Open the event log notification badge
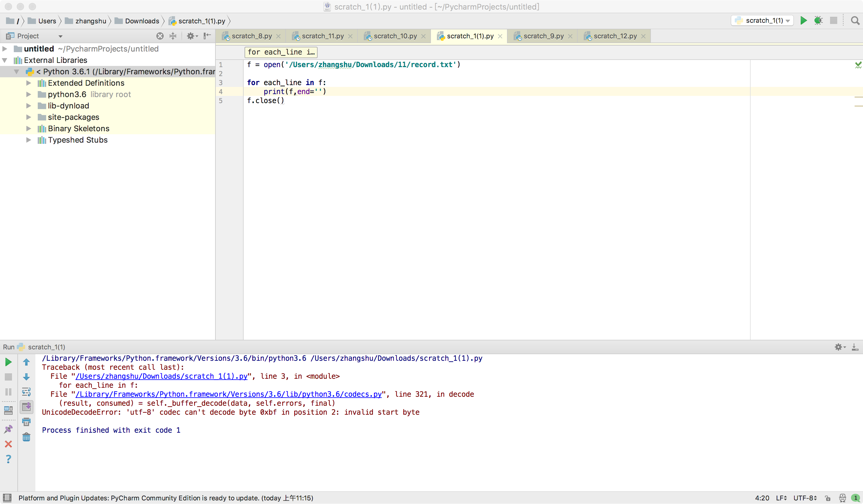The image size is (863, 504). (856, 498)
